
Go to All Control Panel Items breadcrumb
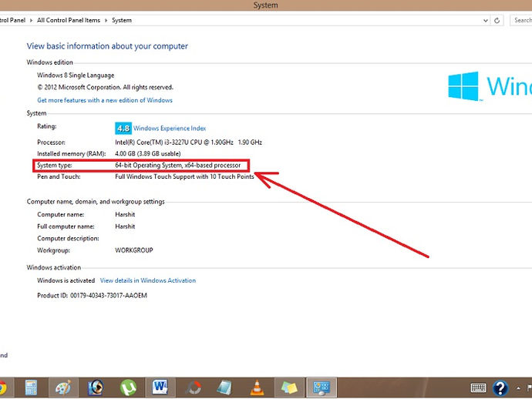tap(69, 20)
